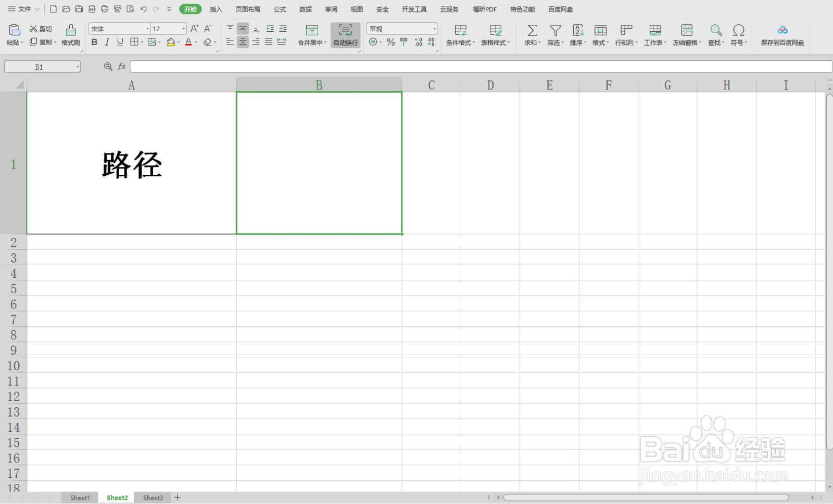
Task: Open file folder icon in quick toolbar
Action: pyautogui.click(x=66, y=9)
